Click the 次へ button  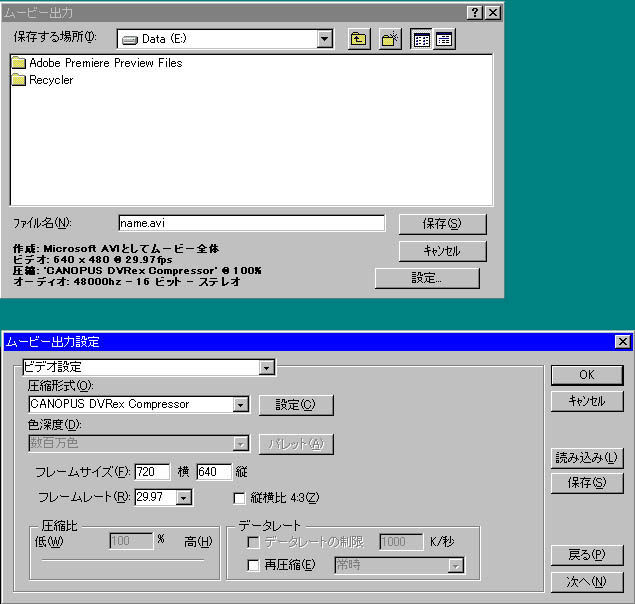tap(586, 581)
